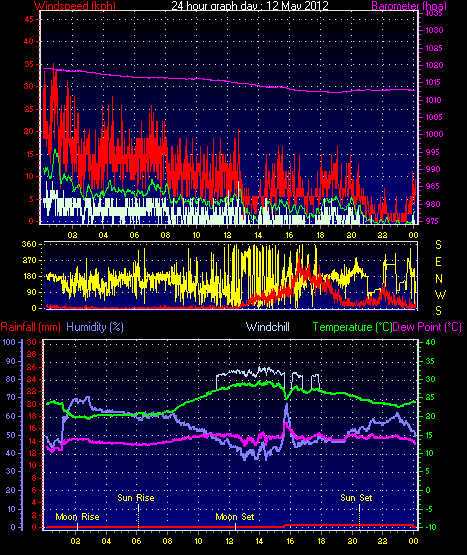Select the Barometer (hpa) axis title
This screenshot has width=467, height=555.
(x=409, y=6)
